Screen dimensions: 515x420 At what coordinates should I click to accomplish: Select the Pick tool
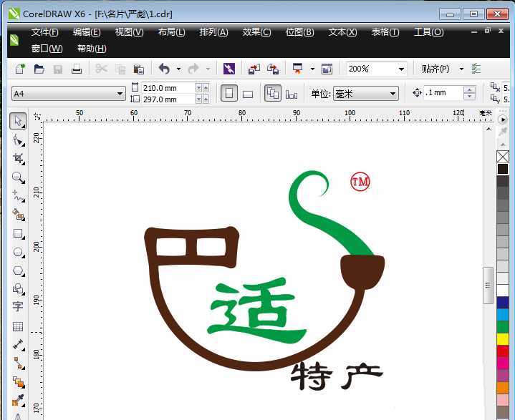(x=18, y=121)
